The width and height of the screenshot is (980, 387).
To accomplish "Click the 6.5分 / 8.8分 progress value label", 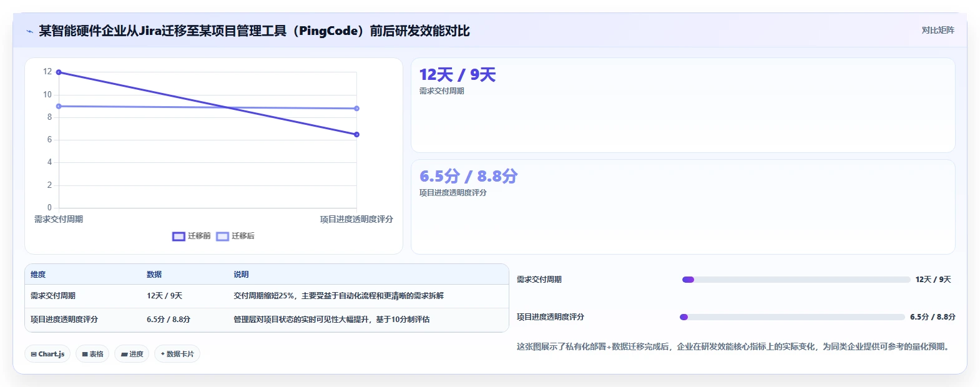I will pos(933,317).
